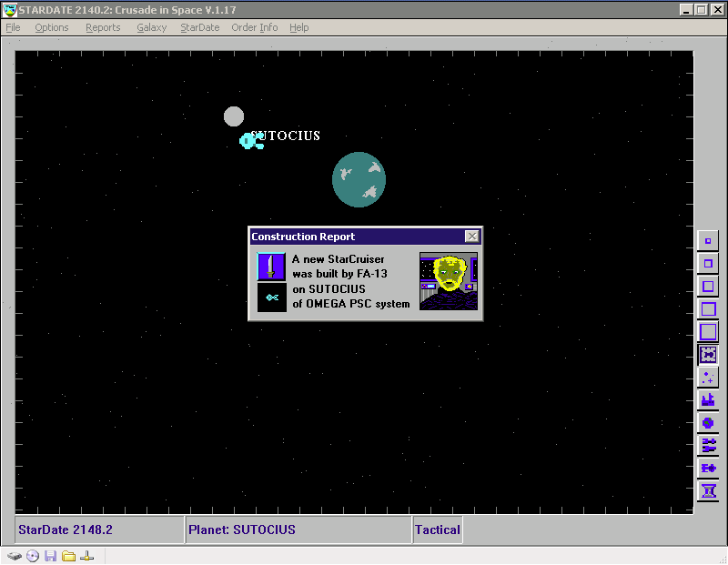Click the teal planet SUTOCIUS
This screenshot has height=565, width=728.
click(x=359, y=179)
